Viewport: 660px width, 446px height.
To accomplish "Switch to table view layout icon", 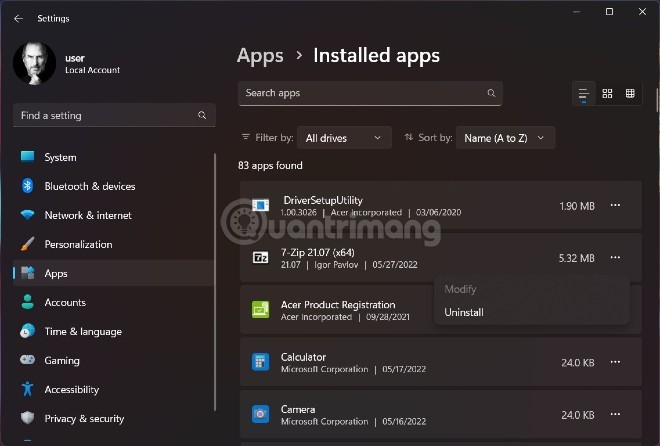I will (x=630, y=94).
